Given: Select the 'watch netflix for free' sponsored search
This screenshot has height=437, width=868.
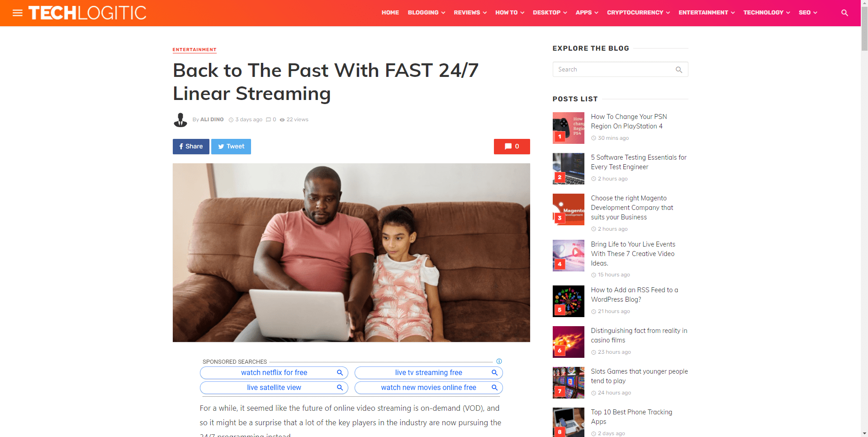Looking at the screenshot, I should (x=274, y=373).
